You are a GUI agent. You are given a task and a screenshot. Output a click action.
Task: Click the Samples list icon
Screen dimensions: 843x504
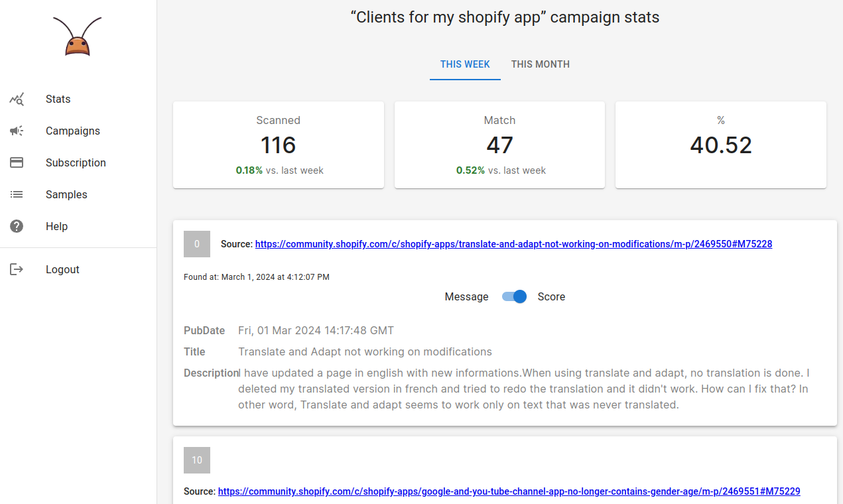coord(17,195)
